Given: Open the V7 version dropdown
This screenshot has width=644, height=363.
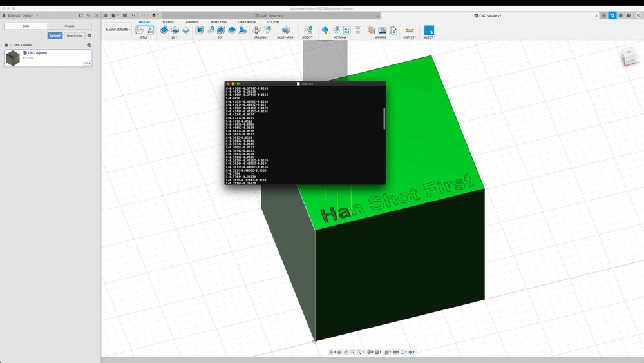Looking at the screenshot, I should pos(86,63).
